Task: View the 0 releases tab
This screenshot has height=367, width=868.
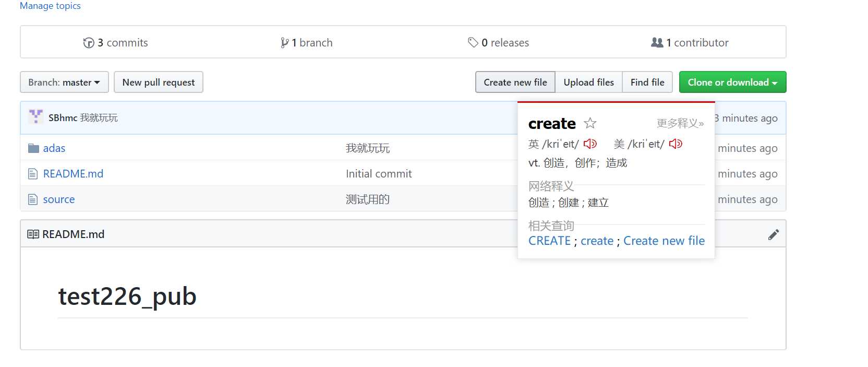Action: (499, 43)
